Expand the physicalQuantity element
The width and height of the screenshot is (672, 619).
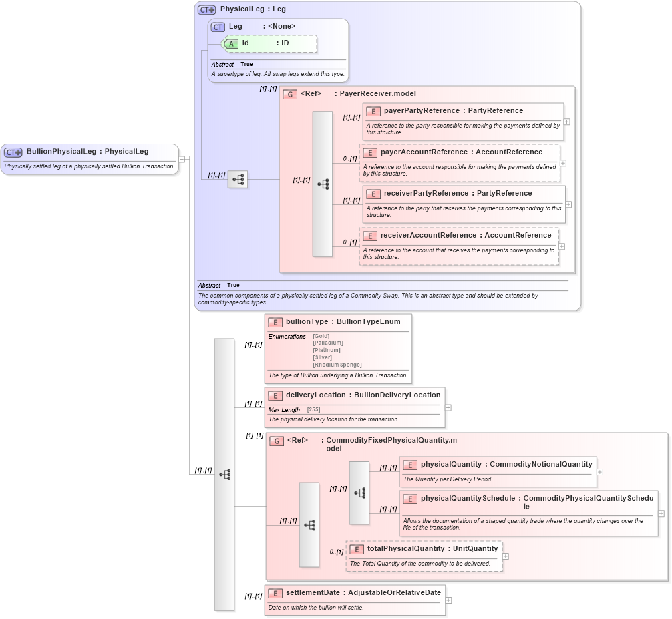600,472
